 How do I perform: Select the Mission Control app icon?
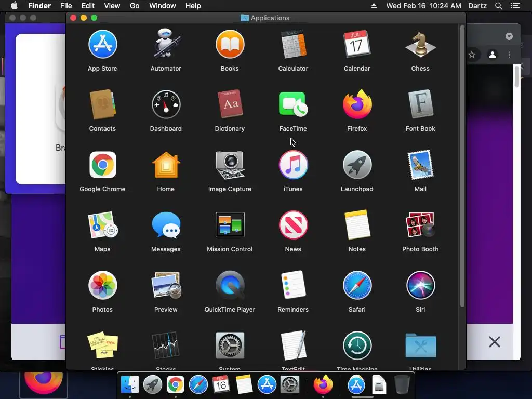pos(230,224)
